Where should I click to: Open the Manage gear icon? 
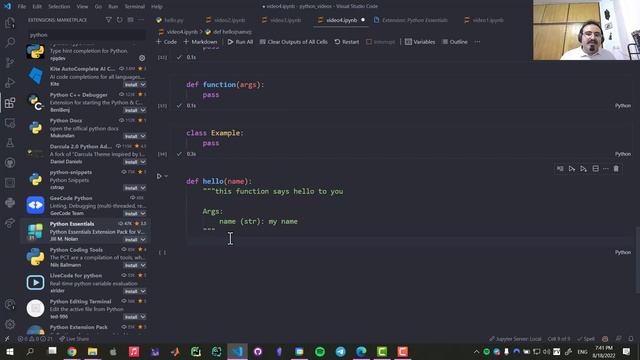pyautogui.click(x=10, y=324)
